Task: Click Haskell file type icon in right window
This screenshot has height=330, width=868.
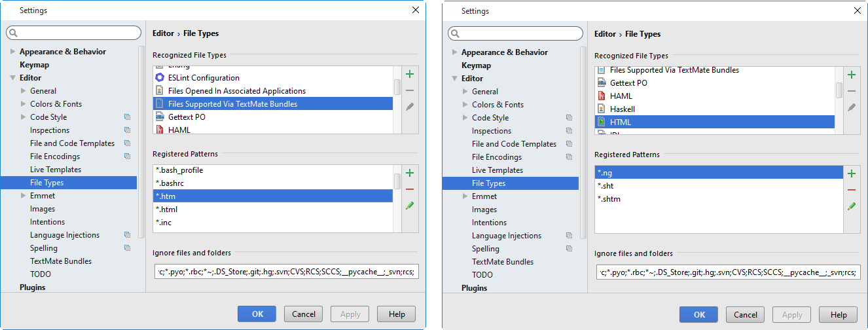Action: click(602, 109)
